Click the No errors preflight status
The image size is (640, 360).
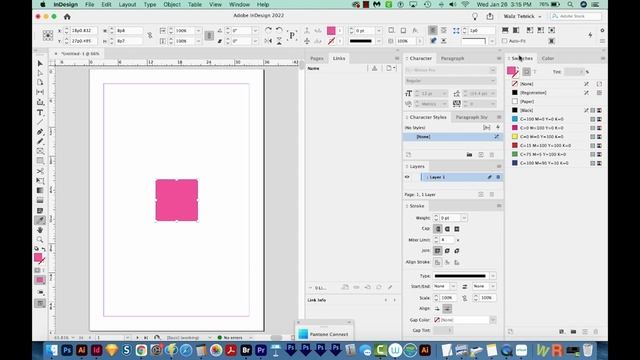[231, 338]
